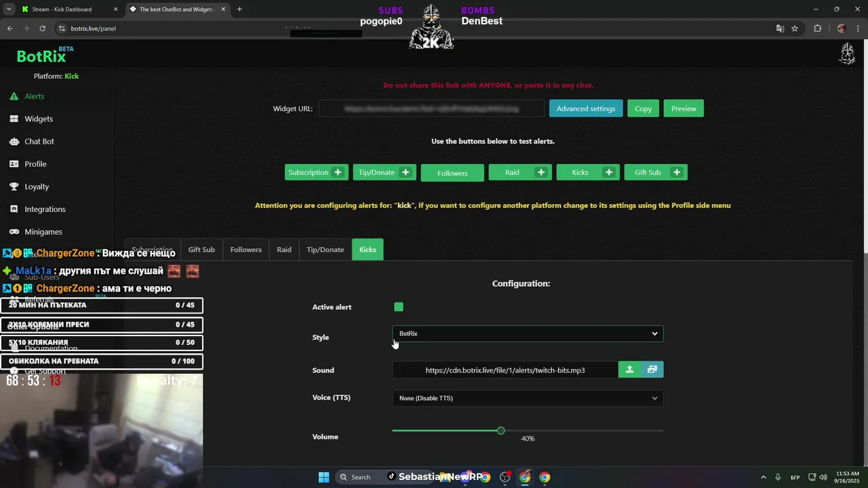Click the BotRix logo
The image size is (868, 488).
[41, 57]
